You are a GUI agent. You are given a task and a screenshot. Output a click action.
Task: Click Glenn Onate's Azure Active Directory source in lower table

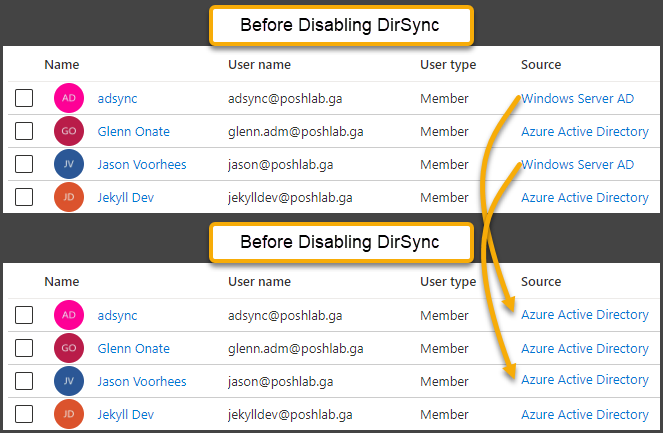tap(585, 348)
